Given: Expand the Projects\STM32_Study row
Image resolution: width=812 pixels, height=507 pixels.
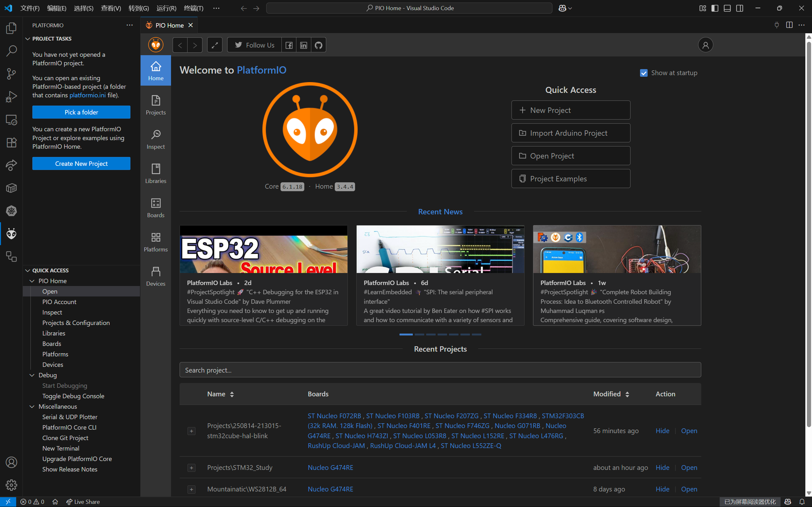Looking at the screenshot, I should tap(192, 468).
